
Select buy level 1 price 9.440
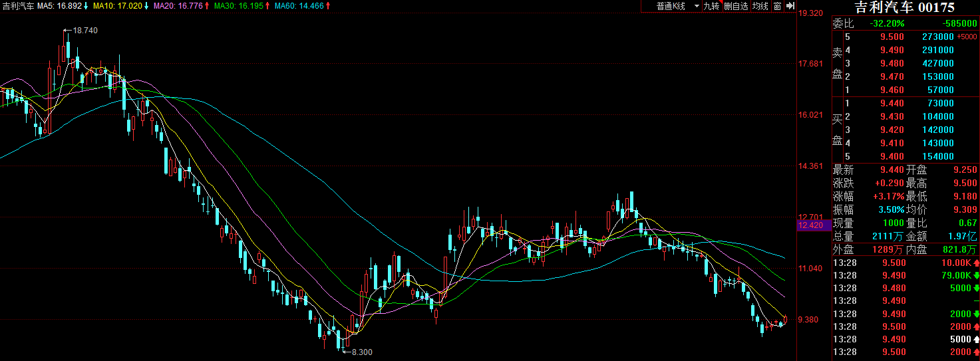point(892,103)
